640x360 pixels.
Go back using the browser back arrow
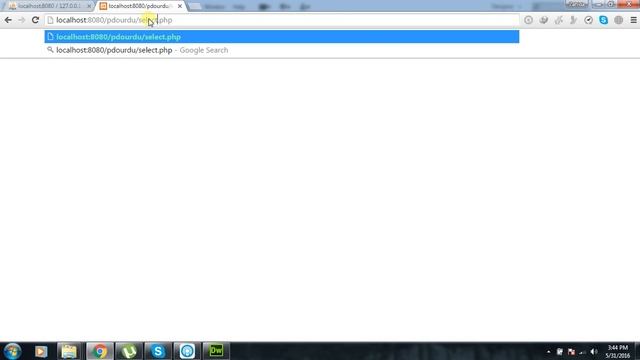click(x=8, y=20)
